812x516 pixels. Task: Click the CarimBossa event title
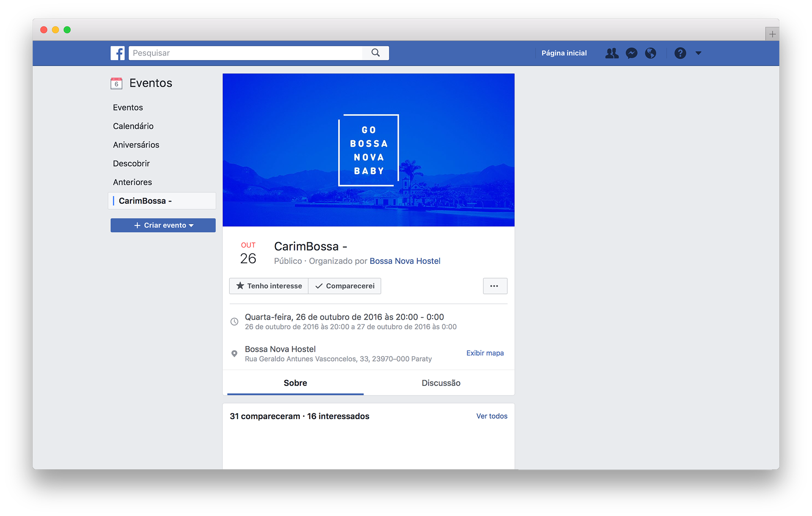(x=311, y=246)
